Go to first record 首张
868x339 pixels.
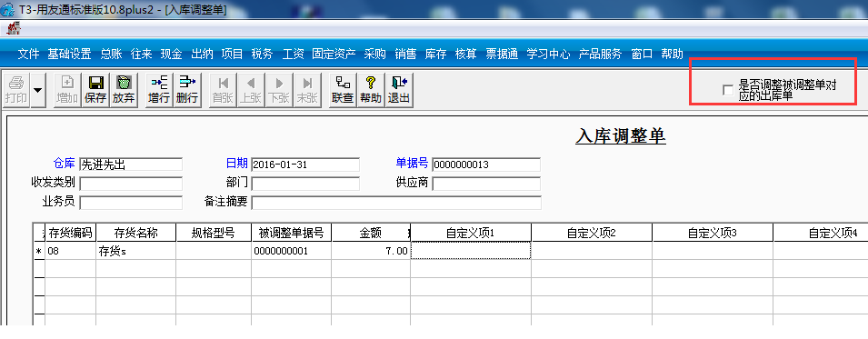(x=223, y=90)
